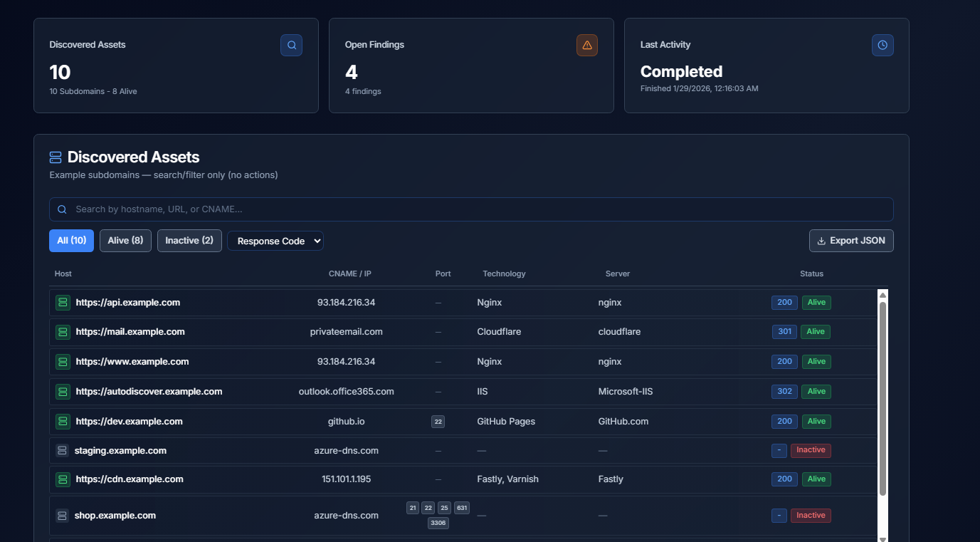Viewport: 980px width, 542px height.
Task: Select the All (10) filter tab
Action: click(71, 241)
